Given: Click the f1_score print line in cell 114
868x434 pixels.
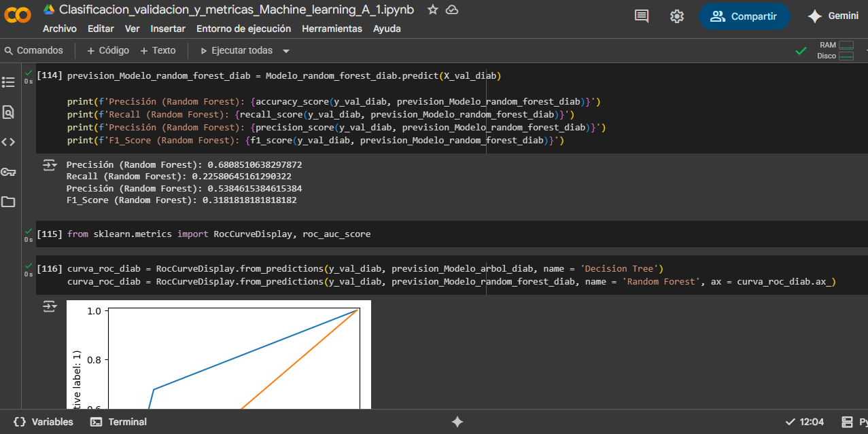Looking at the screenshot, I should click(x=315, y=141).
